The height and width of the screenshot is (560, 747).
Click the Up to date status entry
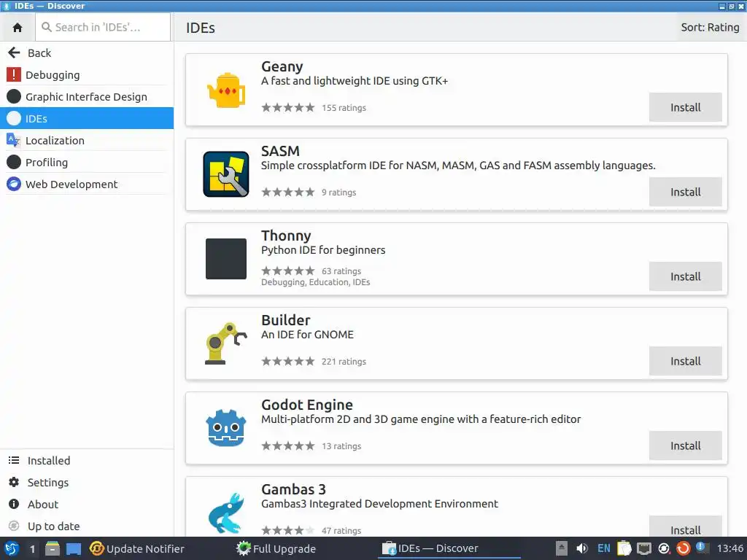tap(87, 526)
